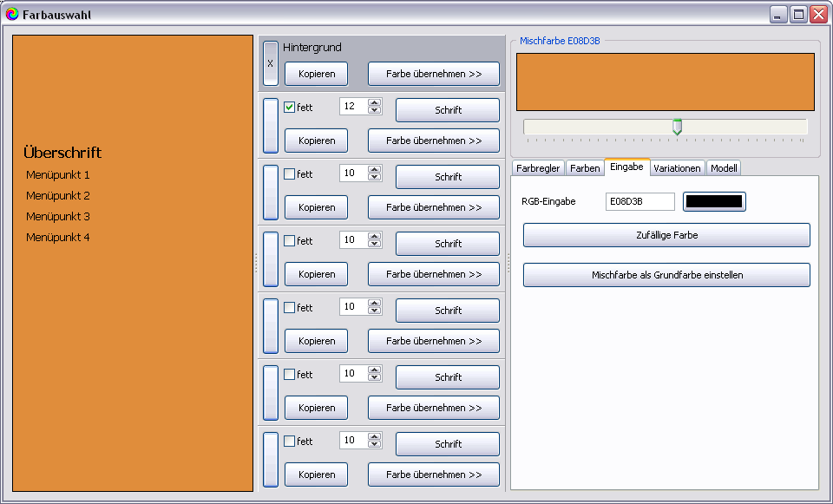This screenshot has height=504, width=833.
Task: Click the Zufällige Farbe button
Action: point(666,235)
